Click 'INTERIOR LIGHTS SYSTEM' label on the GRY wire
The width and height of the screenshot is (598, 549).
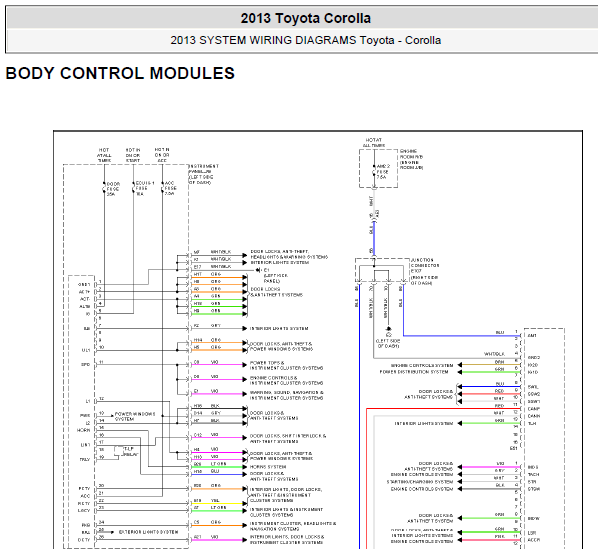click(279, 328)
